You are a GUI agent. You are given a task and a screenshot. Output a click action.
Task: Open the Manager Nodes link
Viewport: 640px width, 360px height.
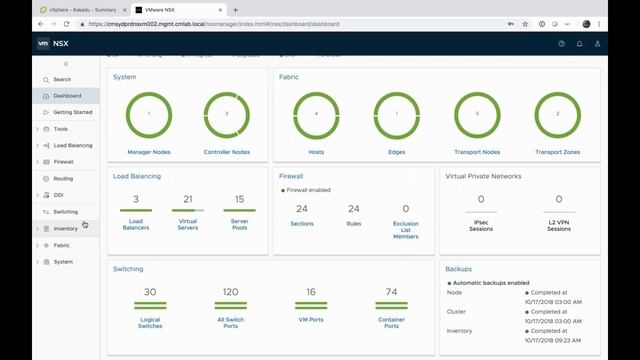click(x=149, y=152)
